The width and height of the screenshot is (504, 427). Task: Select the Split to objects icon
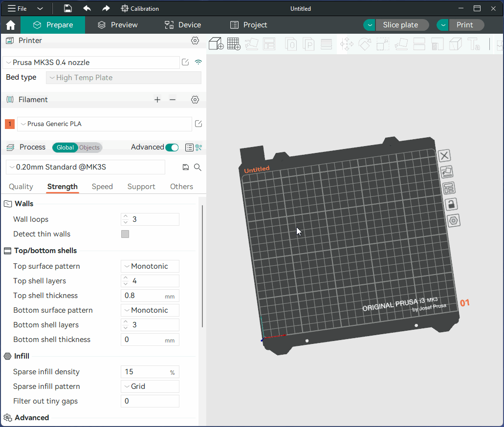[x=291, y=43]
